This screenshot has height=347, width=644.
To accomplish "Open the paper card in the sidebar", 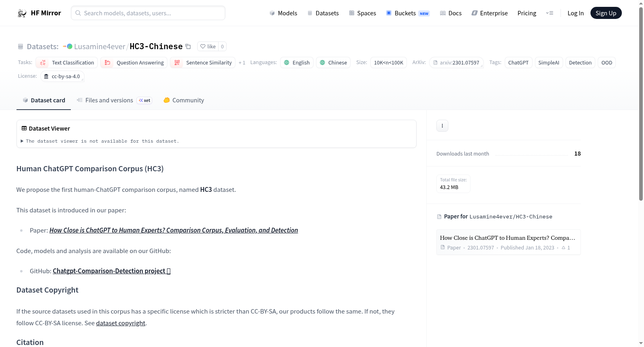I will pyautogui.click(x=508, y=242).
